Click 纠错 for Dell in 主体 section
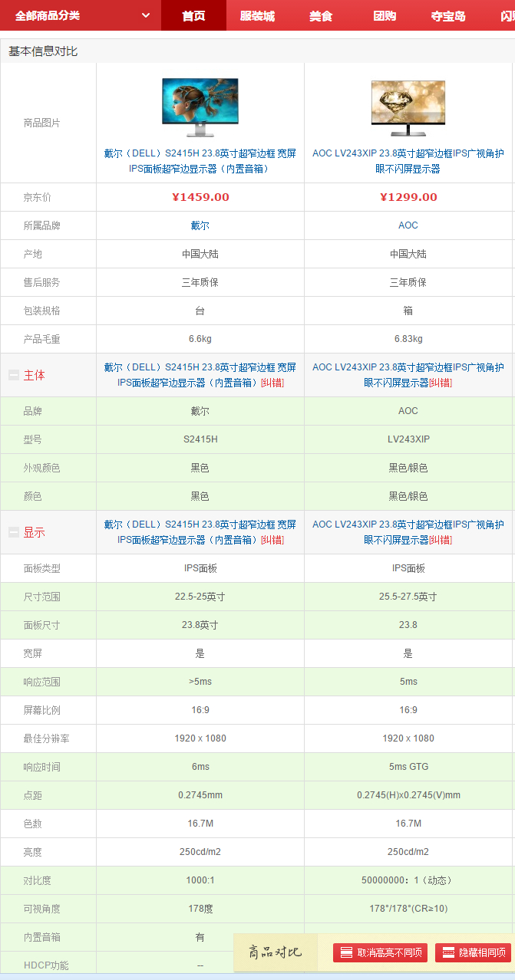 (x=272, y=383)
